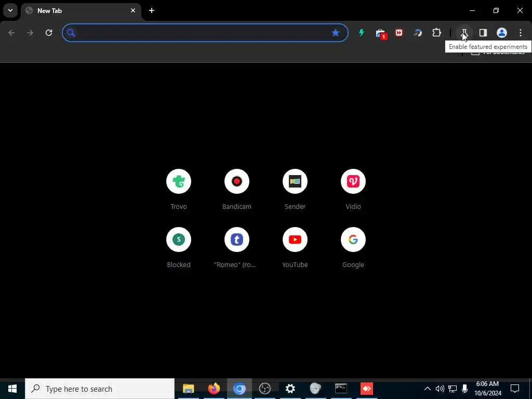Launch Firefox from taskbar

point(214,389)
